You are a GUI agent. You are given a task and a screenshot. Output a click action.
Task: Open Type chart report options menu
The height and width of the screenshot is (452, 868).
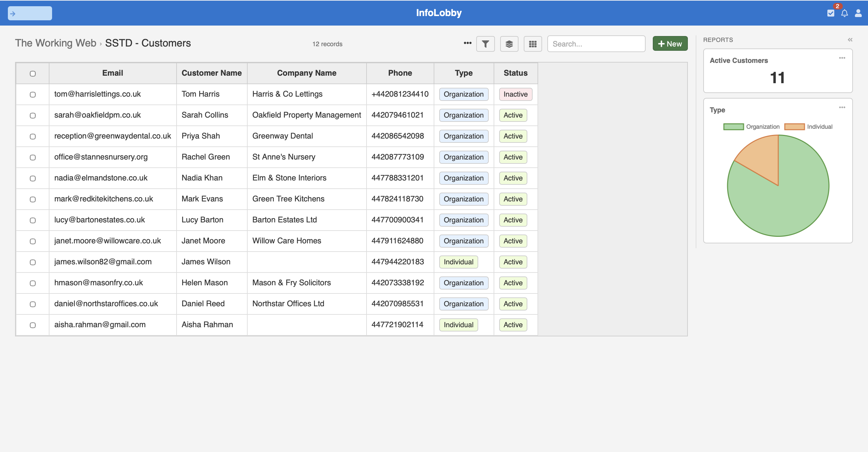[x=842, y=107]
